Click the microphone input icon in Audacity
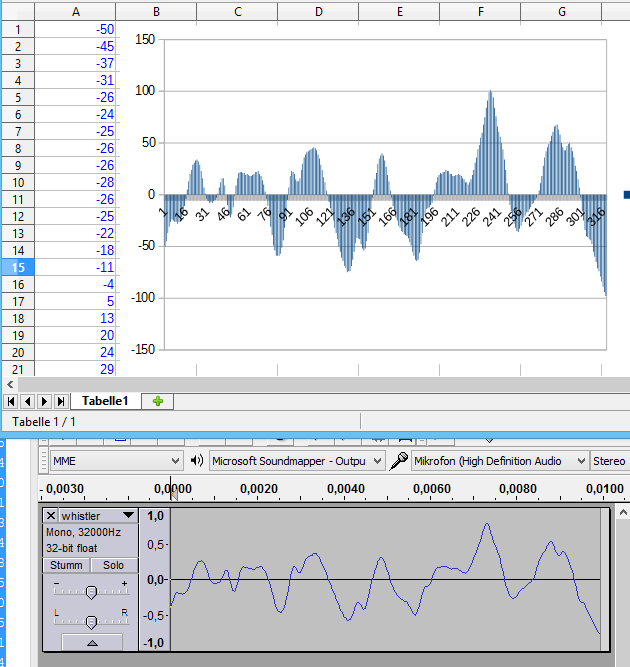Screen dimensions: 630x667 pos(398,461)
